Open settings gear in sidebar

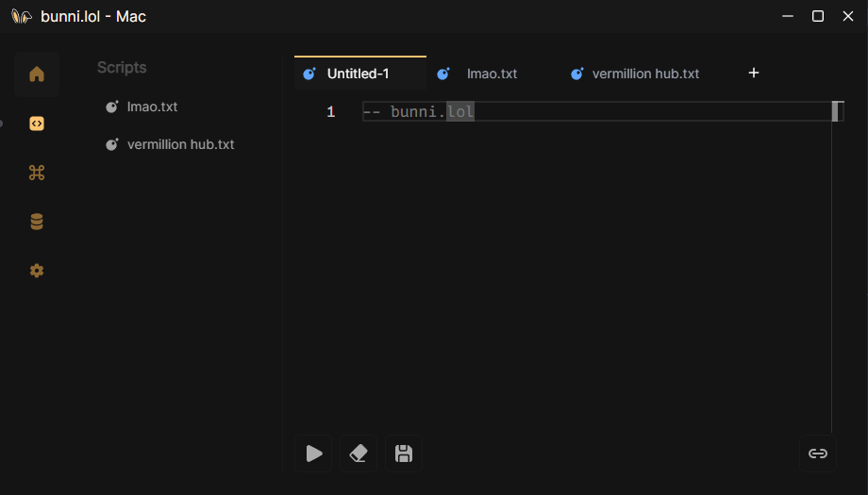coord(37,271)
